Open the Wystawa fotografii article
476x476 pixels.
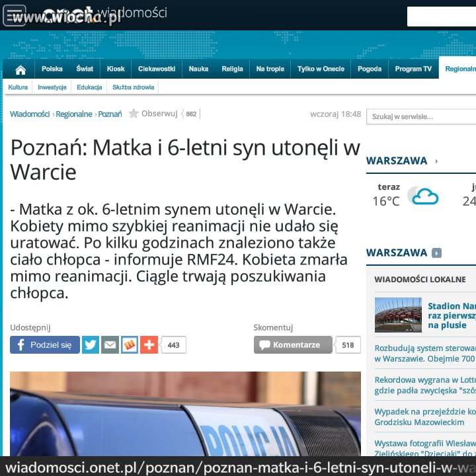pos(425,448)
